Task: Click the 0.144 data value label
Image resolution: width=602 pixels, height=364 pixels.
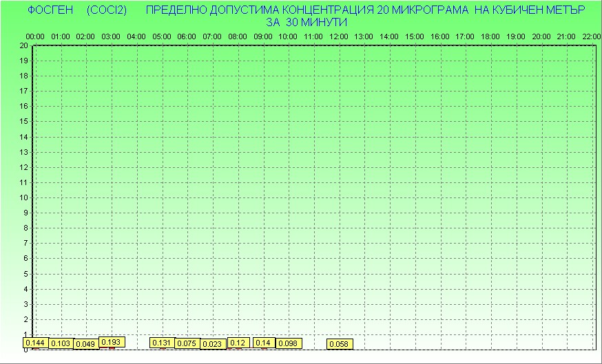Action: pyautogui.click(x=35, y=343)
